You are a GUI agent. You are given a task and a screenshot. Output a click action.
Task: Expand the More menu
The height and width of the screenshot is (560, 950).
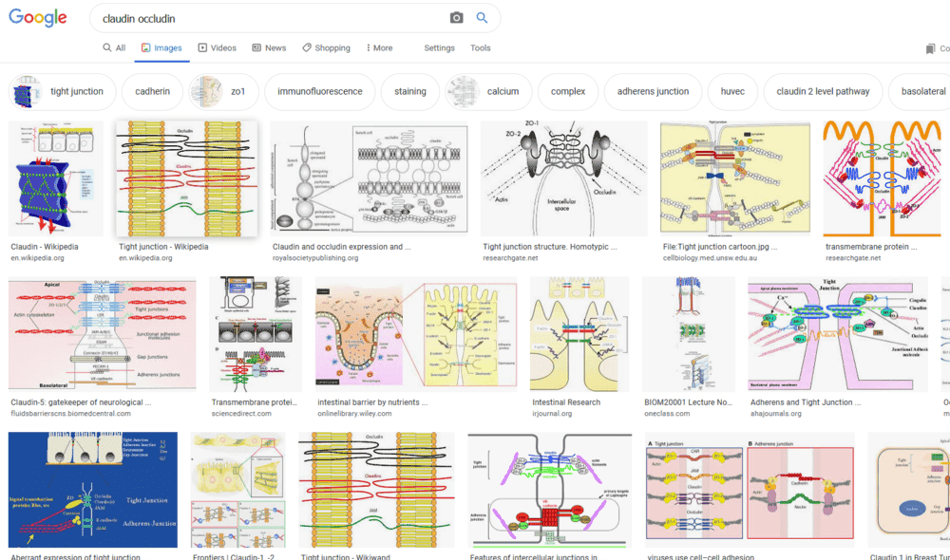click(377, 47)
